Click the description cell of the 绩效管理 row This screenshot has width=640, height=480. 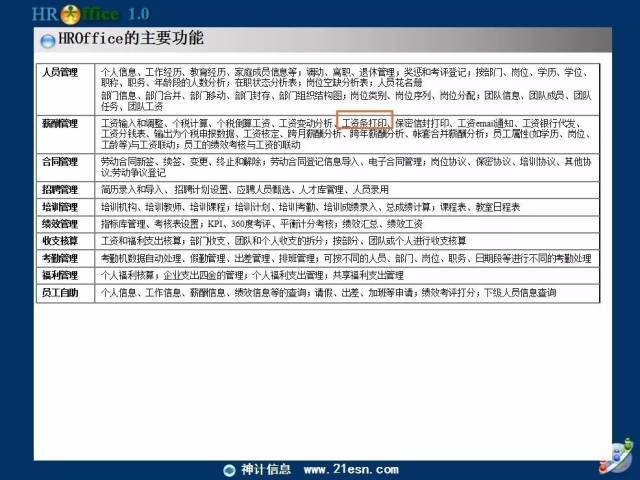(x=347, y=224)
